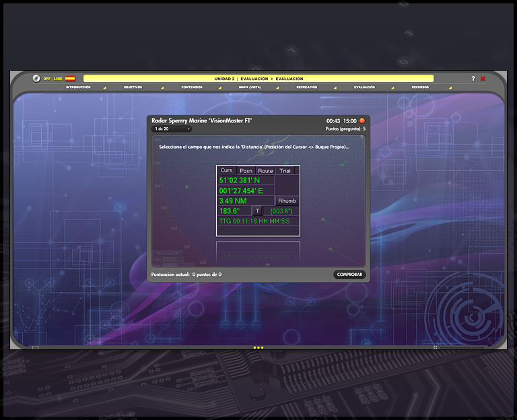Screen dimensions: 517x420
Task: Select the relative bearing field (003.6°)
Action: pos(281,211)
